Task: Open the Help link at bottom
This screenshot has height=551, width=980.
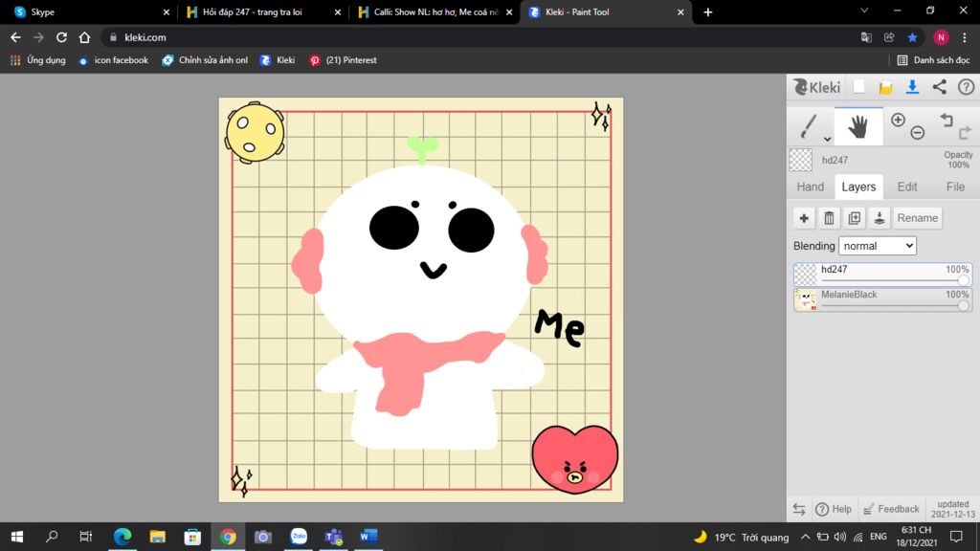Action: tap(834, 509)
